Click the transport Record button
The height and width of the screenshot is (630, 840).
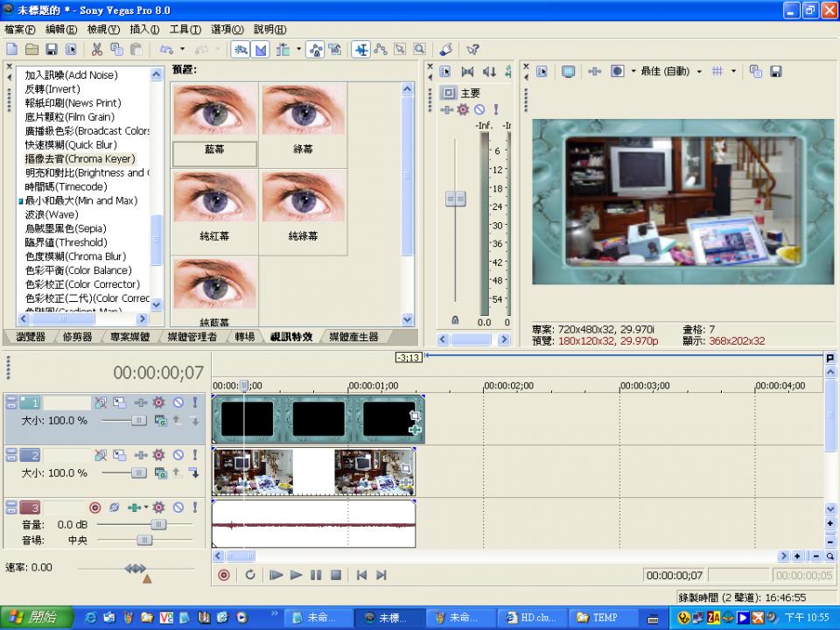click(x=224, y=575)
